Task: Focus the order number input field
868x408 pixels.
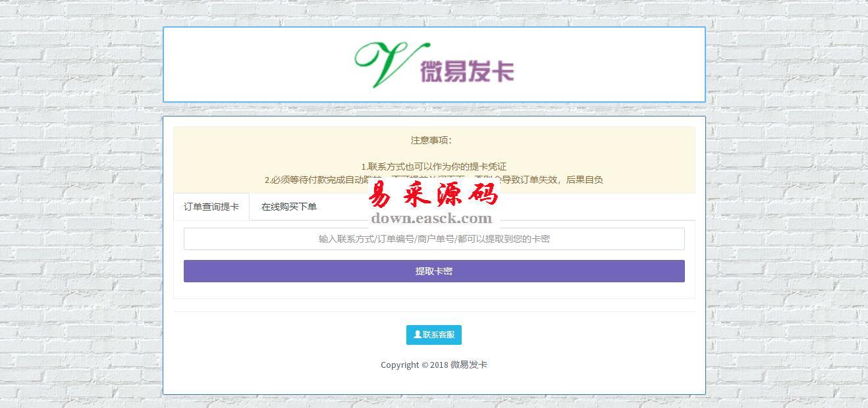Action: click(433, 239)
